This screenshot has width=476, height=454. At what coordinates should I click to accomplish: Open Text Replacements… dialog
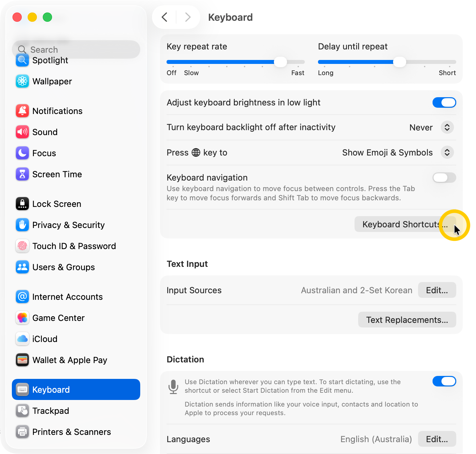pos(407,320)
